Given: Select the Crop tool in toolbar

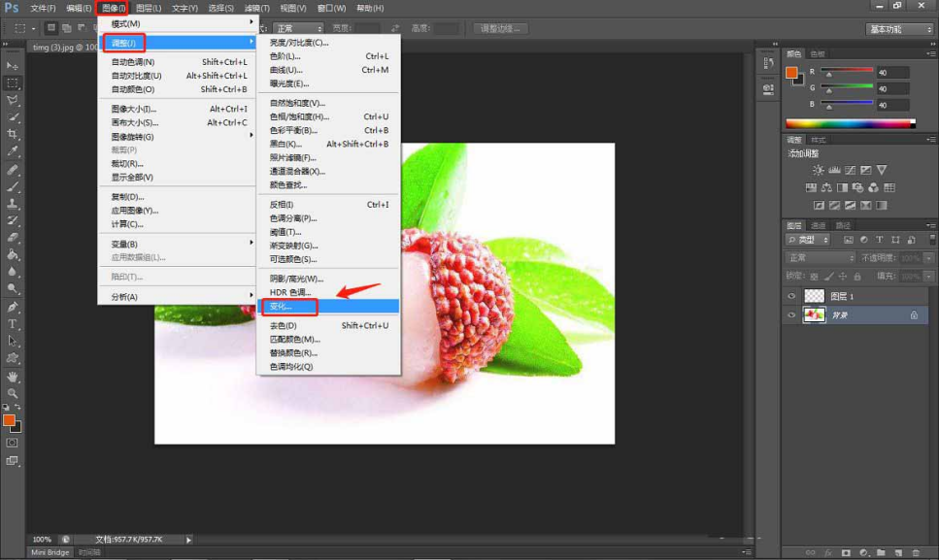Looking at the screenshot, I should click(x=13, y=134).
